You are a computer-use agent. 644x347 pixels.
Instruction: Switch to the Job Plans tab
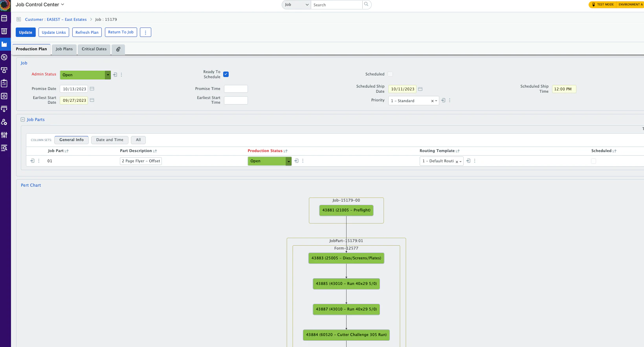coord(64,49)
